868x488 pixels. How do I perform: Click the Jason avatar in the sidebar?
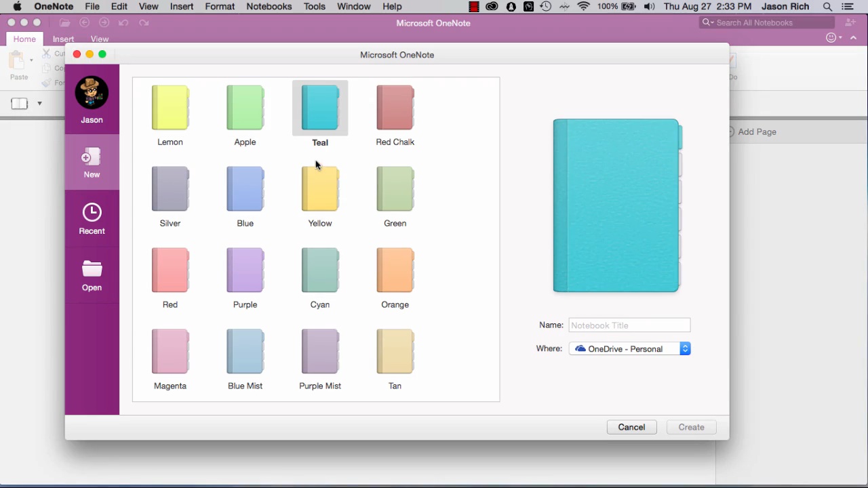tap(92, 93)
